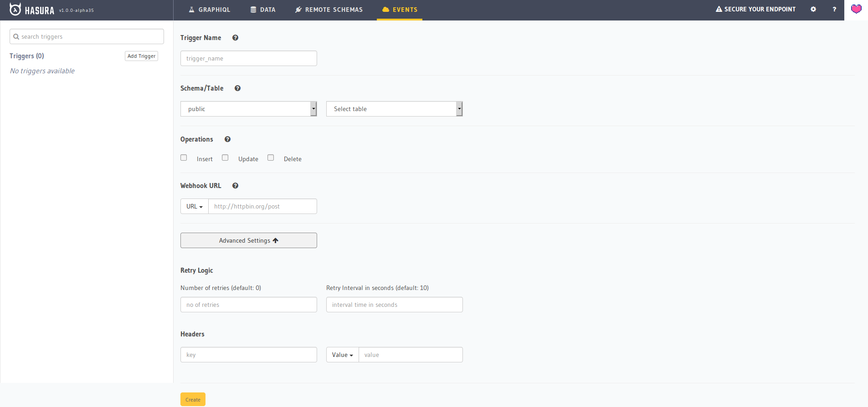
Task: Open the Select table dropdown
Action: point(395,109)
